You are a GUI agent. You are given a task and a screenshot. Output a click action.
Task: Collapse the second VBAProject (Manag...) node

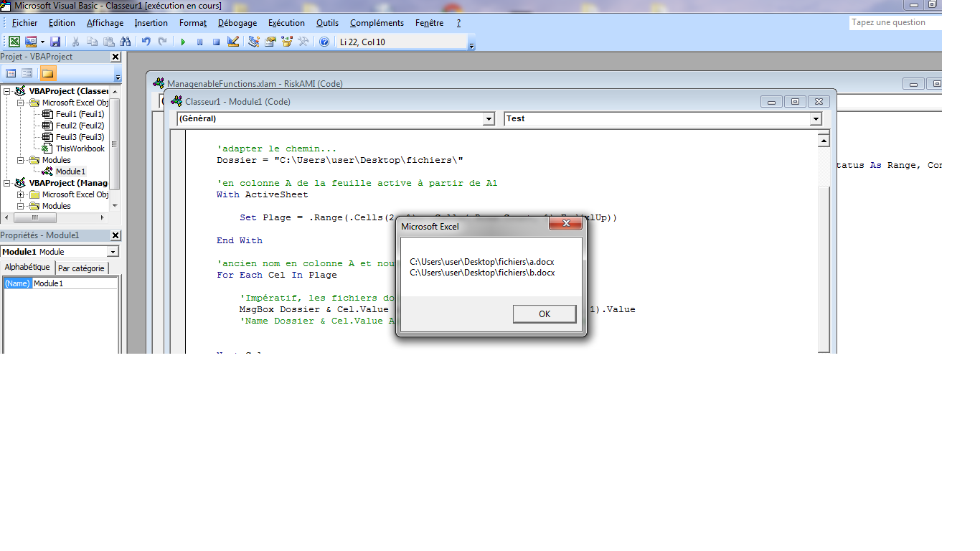(x=6, y=183)
